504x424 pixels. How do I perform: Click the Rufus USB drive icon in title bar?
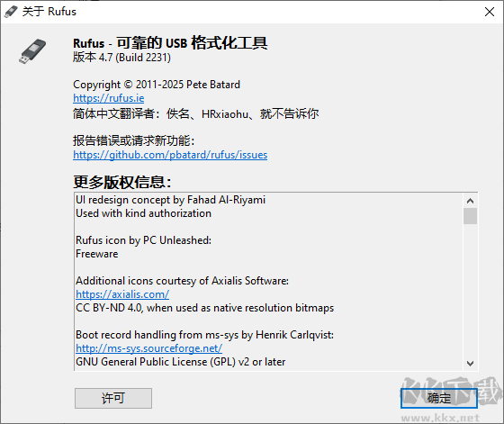[11, 12]
